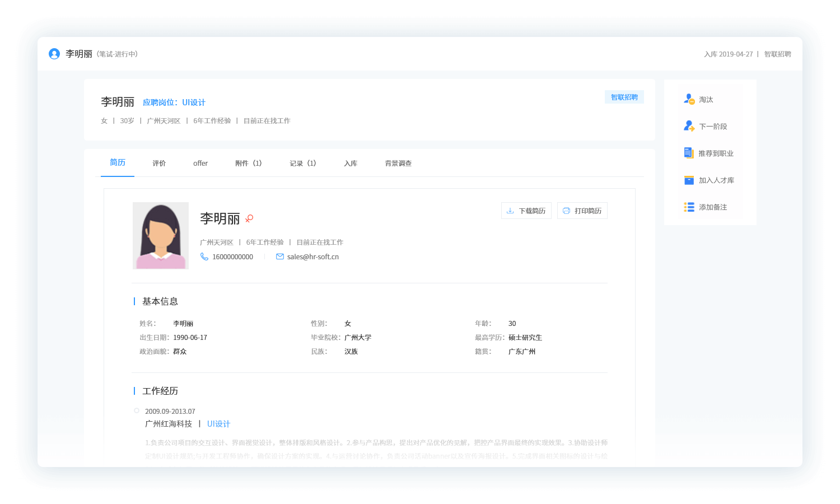Click 智联招聘 text in the top-right header

click(778, 54)
